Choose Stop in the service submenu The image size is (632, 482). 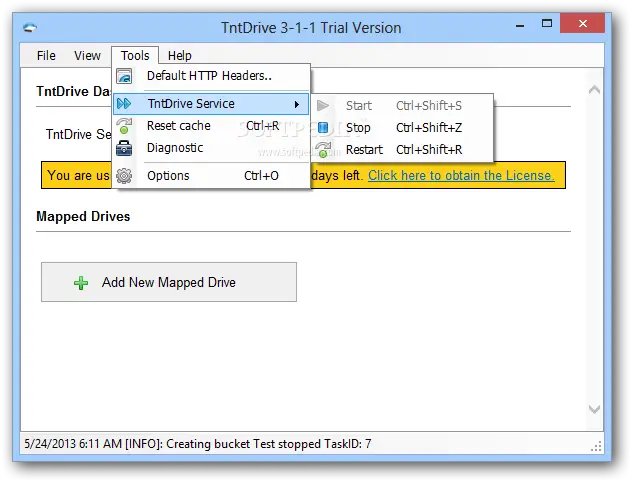click(x=402, y=128)
